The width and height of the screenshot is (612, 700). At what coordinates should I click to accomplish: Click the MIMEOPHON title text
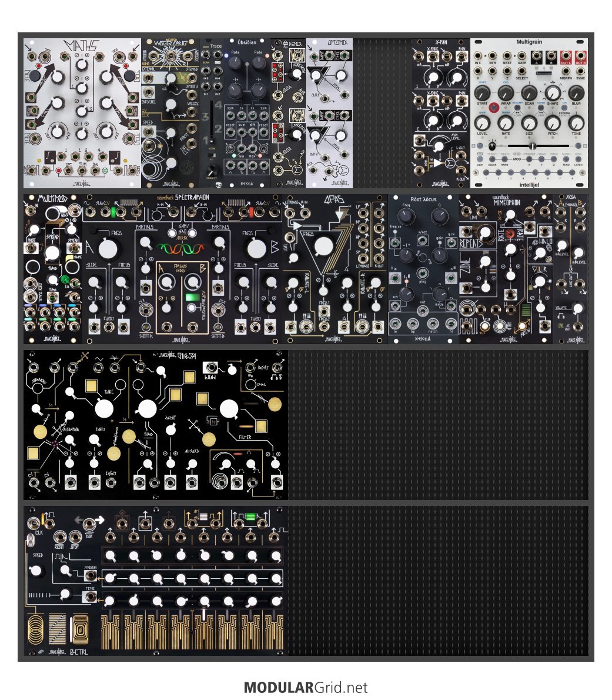pyautogui.click(x=507, y=203)
